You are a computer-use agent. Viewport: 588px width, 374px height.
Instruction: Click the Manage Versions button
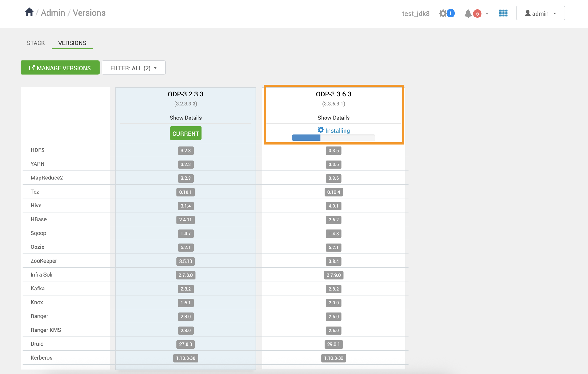pos(60,68)
